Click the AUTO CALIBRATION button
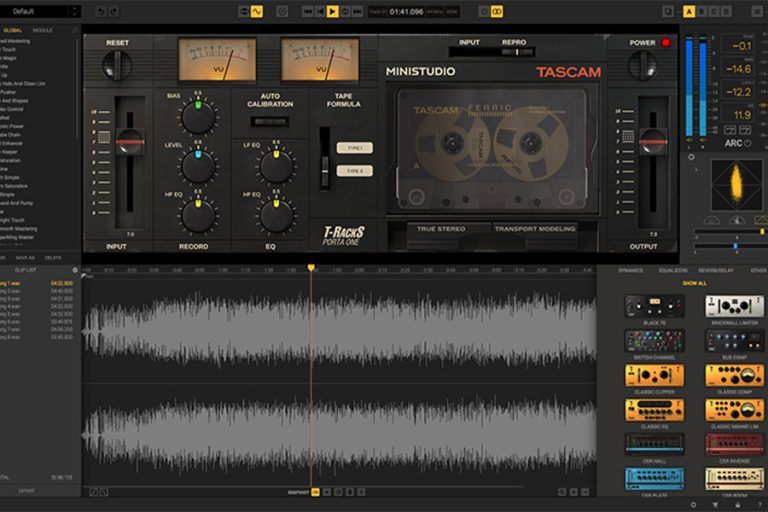 270,122
